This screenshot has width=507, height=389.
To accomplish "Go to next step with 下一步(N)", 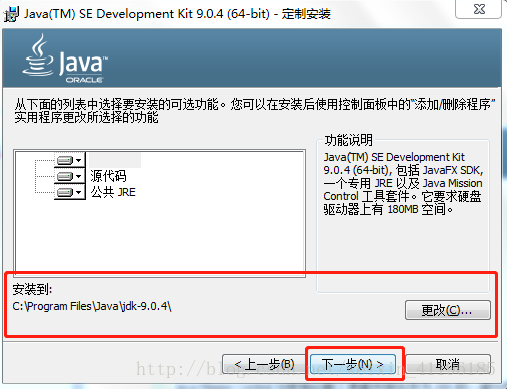I will 353,364.
